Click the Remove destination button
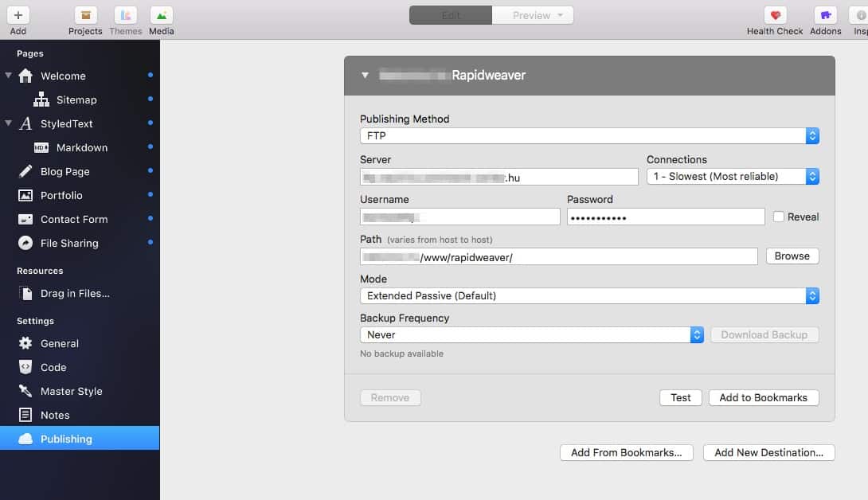The image size is (868, 500). pos(390,397)
